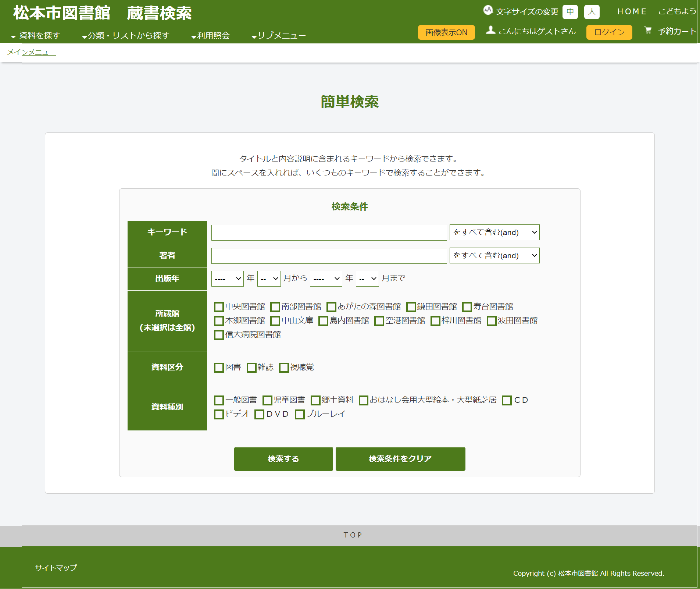This screenshot has width=700, height=589.
Task: Click the guest user silhouette icon
Action: coord(490,30)
